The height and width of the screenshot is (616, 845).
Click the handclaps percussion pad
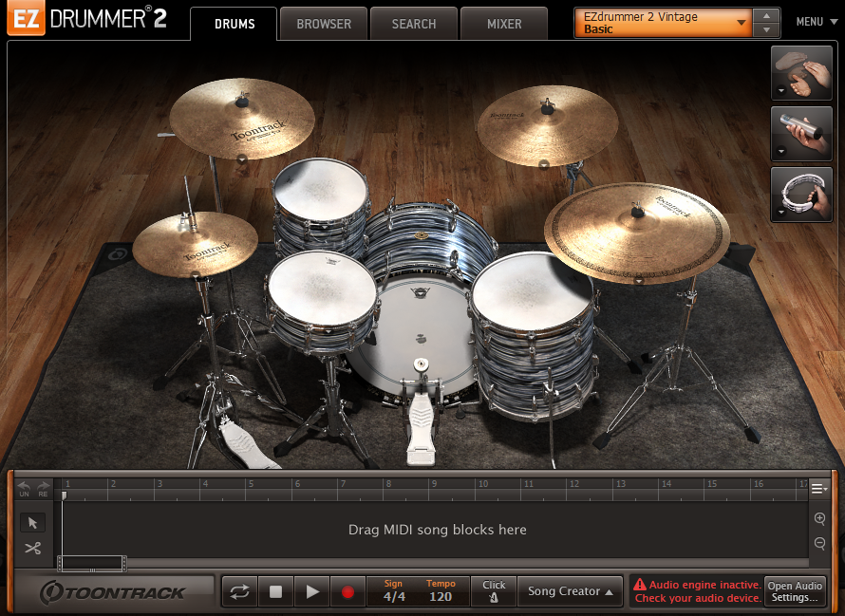point(795,74)
